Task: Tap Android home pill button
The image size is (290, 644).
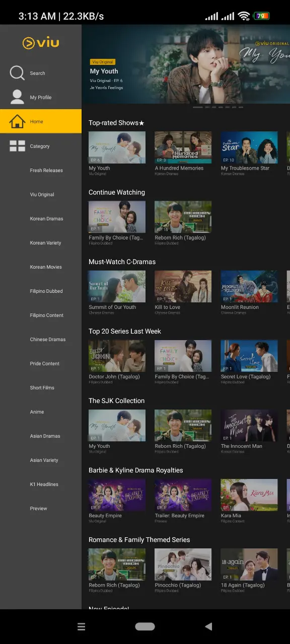Action: tap(145, 626)
